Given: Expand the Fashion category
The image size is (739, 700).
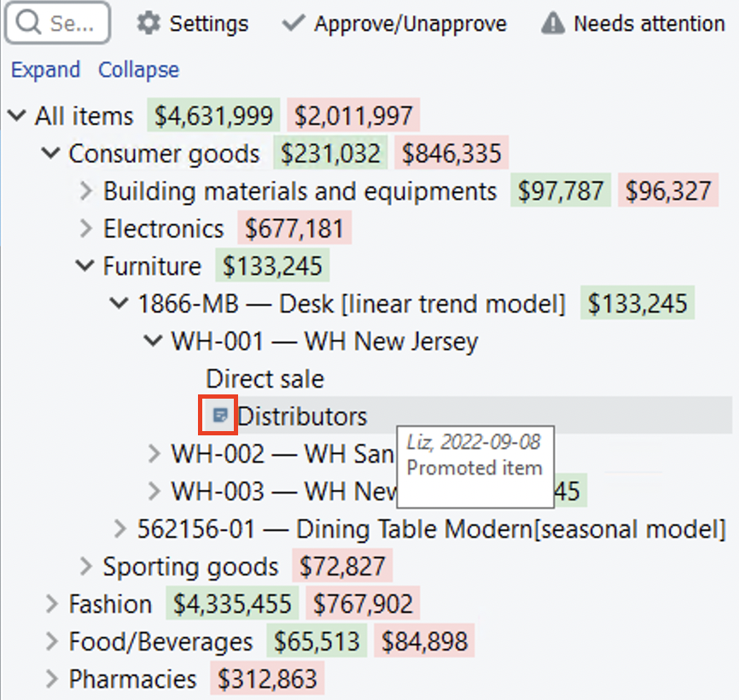Looking at the screenshot, I should (x=51, y=604).
